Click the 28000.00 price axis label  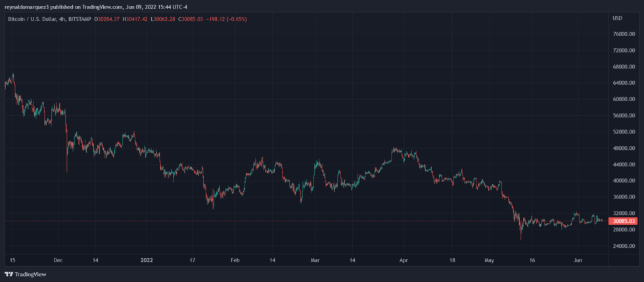point(623,229)
